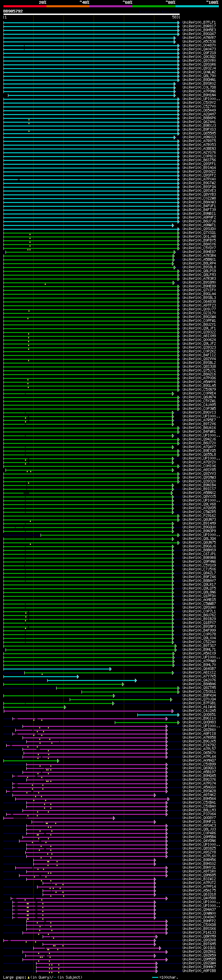Open the UniRef100_B3IWI2 entry

[199, 879]
